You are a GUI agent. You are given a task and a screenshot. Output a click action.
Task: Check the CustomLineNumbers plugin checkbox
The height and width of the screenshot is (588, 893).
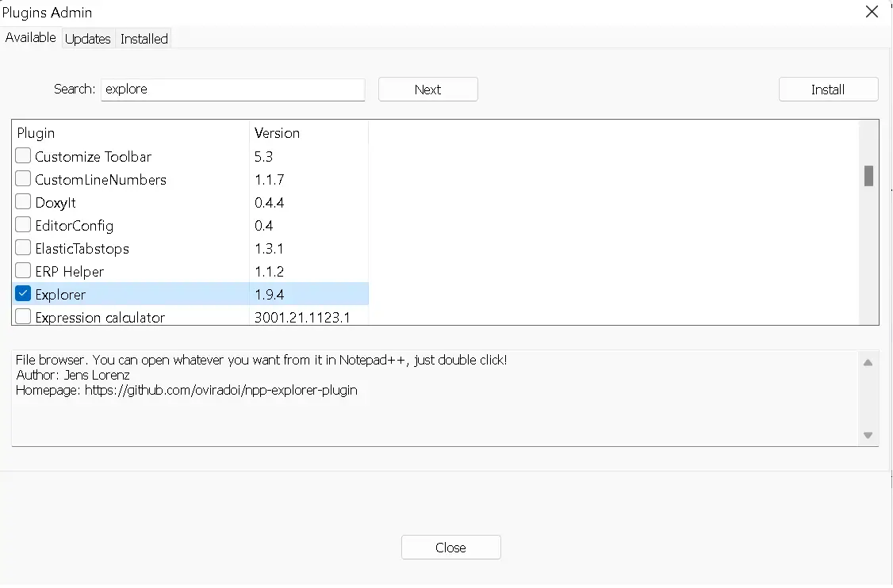23,179
